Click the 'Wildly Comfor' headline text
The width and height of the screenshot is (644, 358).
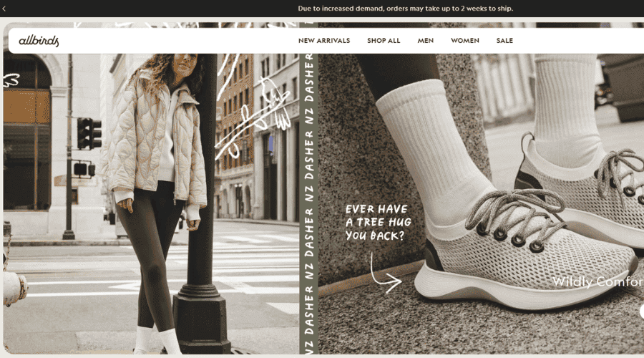pyautogui.click(x=597, y=282)
